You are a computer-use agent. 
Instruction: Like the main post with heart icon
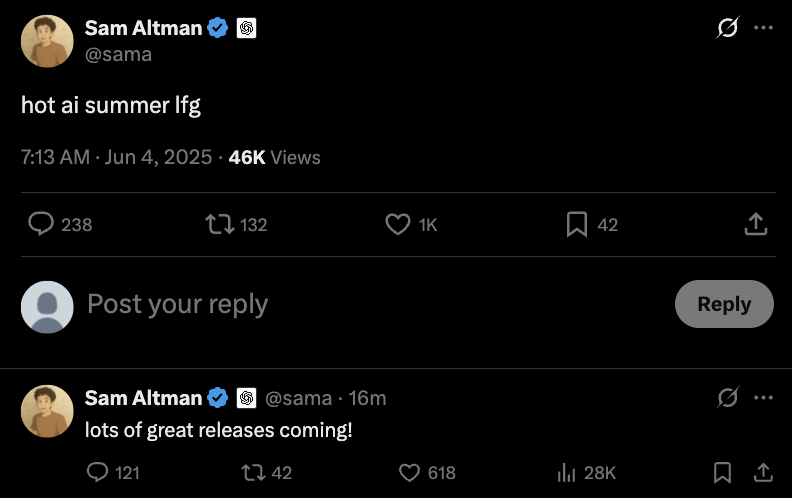(x=398, y=224)
